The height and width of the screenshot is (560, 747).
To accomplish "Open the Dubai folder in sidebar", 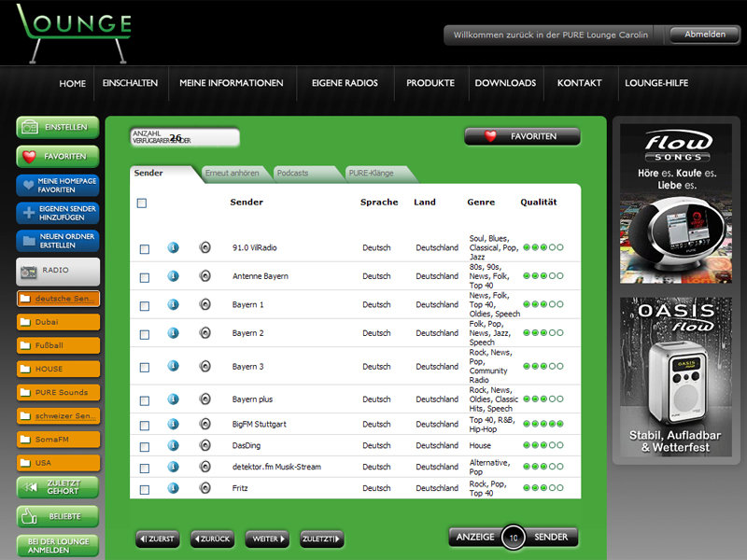I will pyautogui.click(x=58, y=322).
